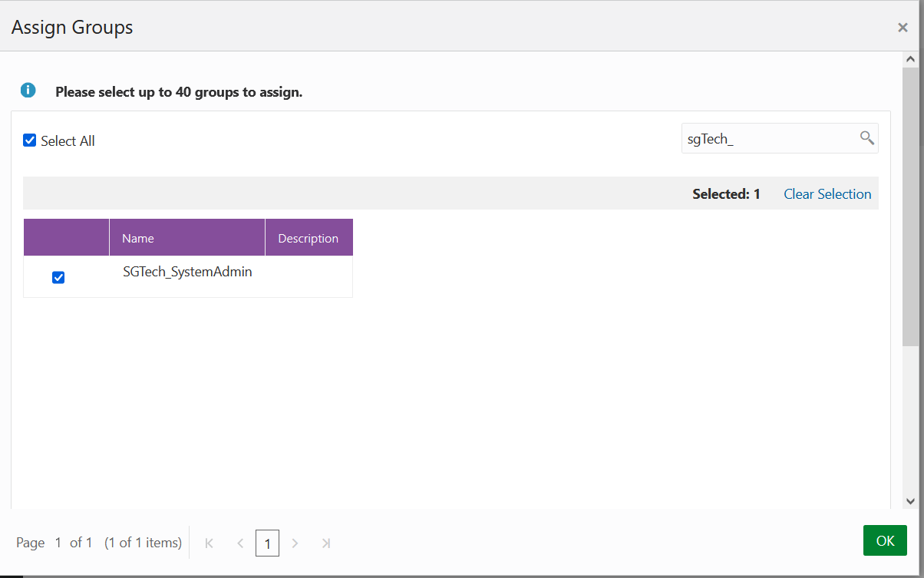The height and width of the screenshot is (578, 924).
Task: Select the SGTech_SystemAdmin group name
Action: [x=187, y=272]
